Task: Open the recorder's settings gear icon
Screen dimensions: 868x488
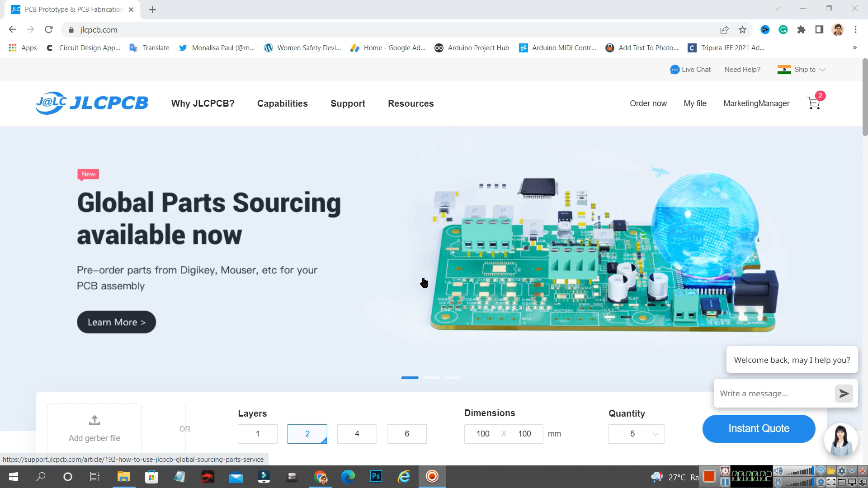Action: (x=842, y=471)
